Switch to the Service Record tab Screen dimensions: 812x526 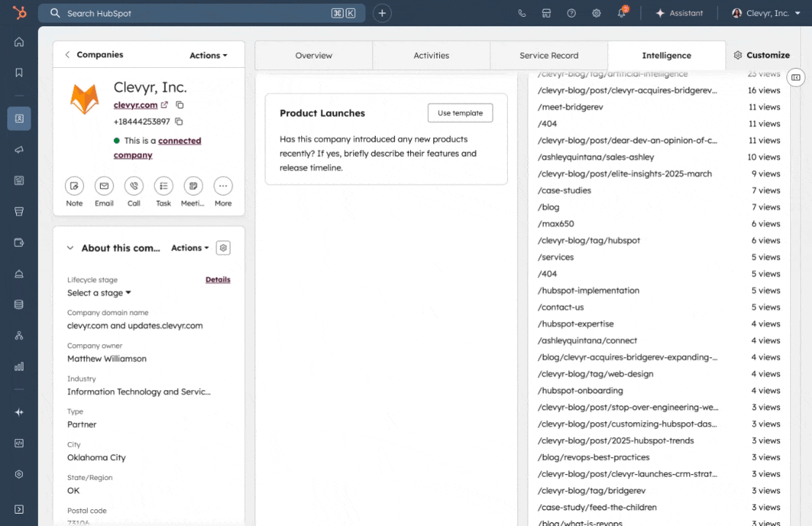click(549, 56)
